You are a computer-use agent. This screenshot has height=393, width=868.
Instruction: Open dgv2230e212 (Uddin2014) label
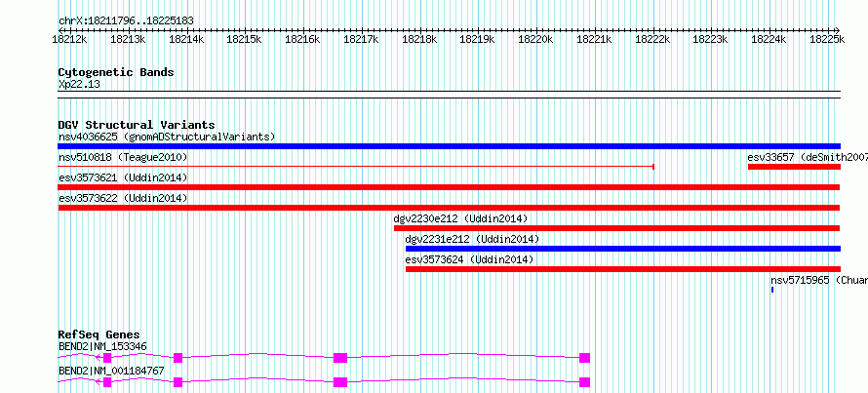pyautogui.click(x=460, y=218)
